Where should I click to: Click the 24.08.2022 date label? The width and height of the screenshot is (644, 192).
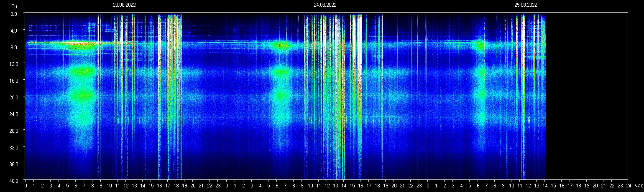tap(325, 5)
